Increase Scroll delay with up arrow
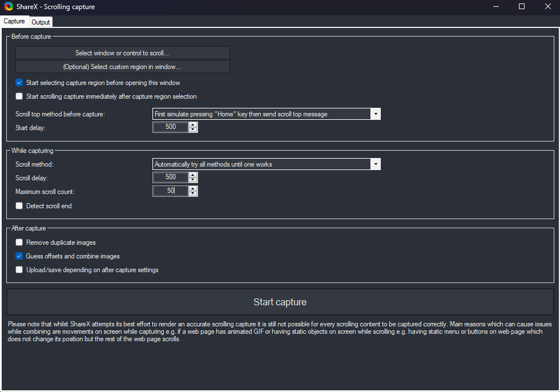 pos(193,175)
